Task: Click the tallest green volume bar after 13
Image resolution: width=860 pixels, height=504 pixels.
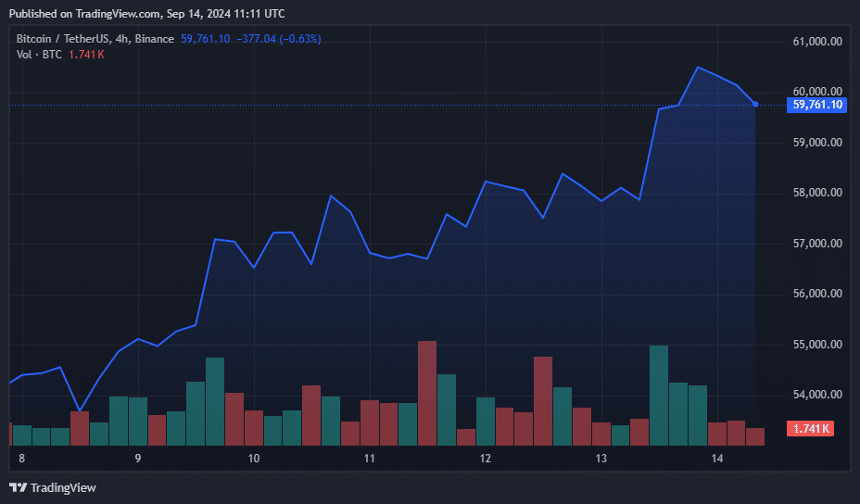Action: [x=659, y=396]
